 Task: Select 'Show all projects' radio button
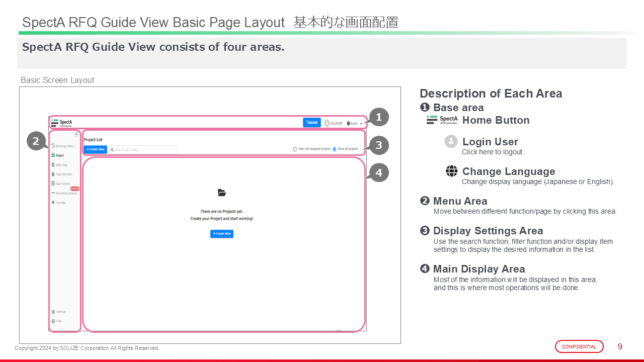pyautogui.click(x=335, y=149)
